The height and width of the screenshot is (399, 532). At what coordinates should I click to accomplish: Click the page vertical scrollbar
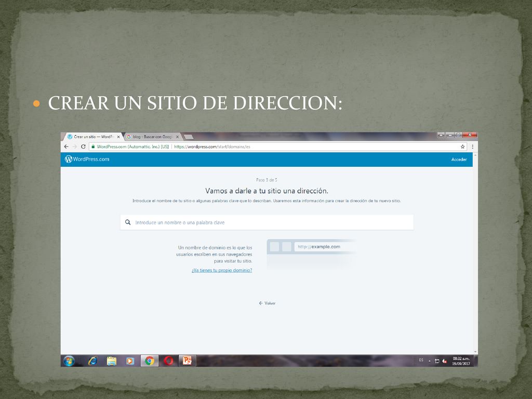click(475, 254)
